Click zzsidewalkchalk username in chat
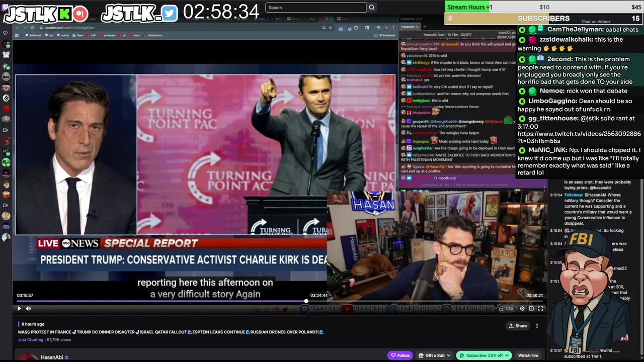This screenshot has width=644, height=362. [567, 40]
